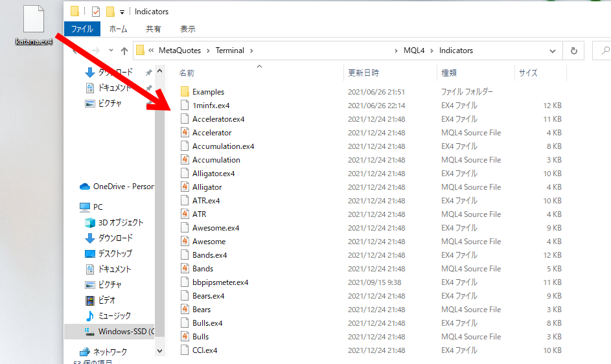The width and height of the screenshot is (611, 364).
Task: Select the bbpipsmeter.ex4 file row
Action: (220, 282)
